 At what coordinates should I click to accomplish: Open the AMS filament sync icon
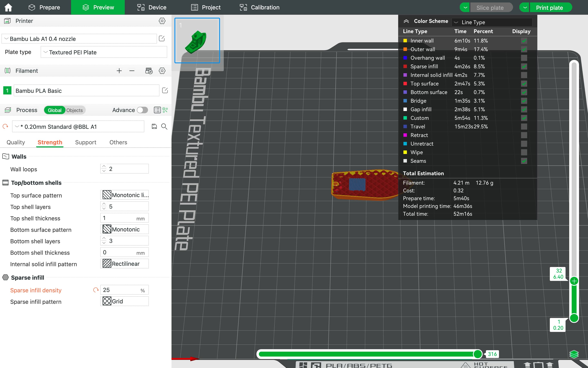[149, 71]
